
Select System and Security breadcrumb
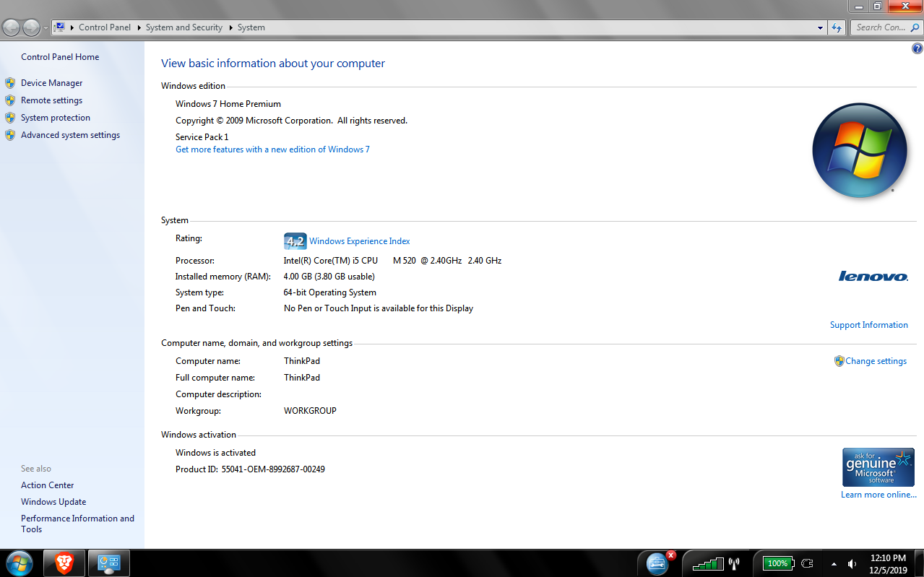(x=184, y=27)
